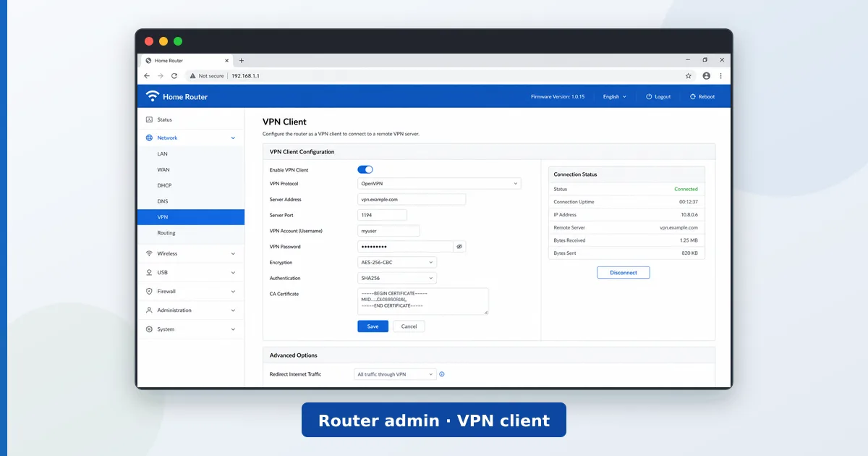Expand the Firewall section chevron
868x456 pixels.
pyautogui.click(x=233, y=292)
